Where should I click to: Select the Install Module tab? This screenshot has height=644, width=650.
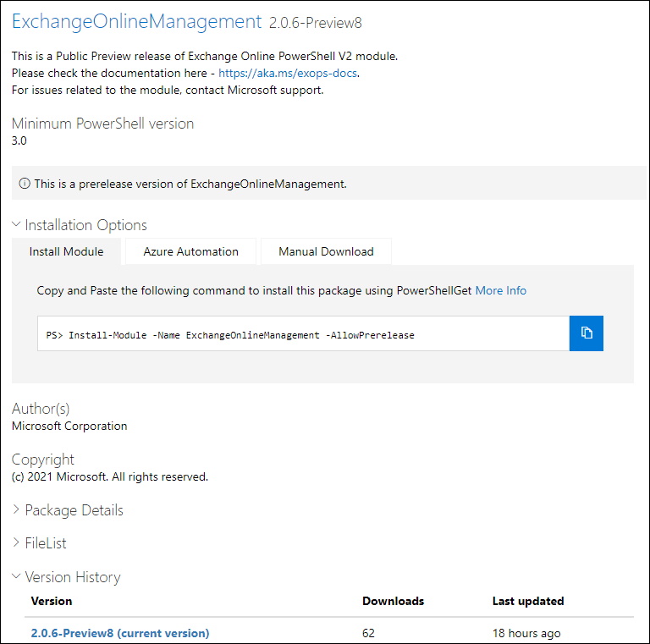coord(66,251)
